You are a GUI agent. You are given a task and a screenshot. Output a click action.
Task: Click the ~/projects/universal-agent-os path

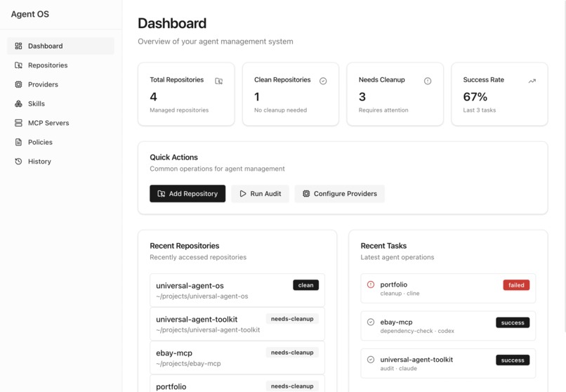point(202,296)
